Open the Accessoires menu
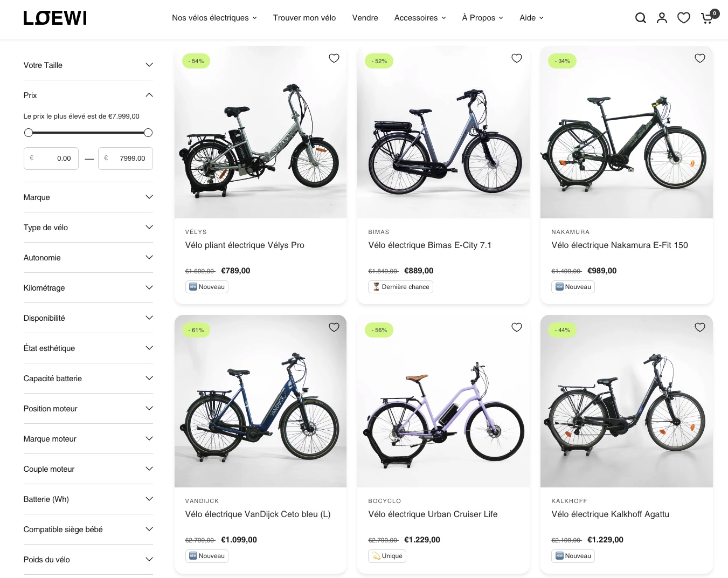The height and width of the screenshot is (578, 728). (x=420, y=18)
